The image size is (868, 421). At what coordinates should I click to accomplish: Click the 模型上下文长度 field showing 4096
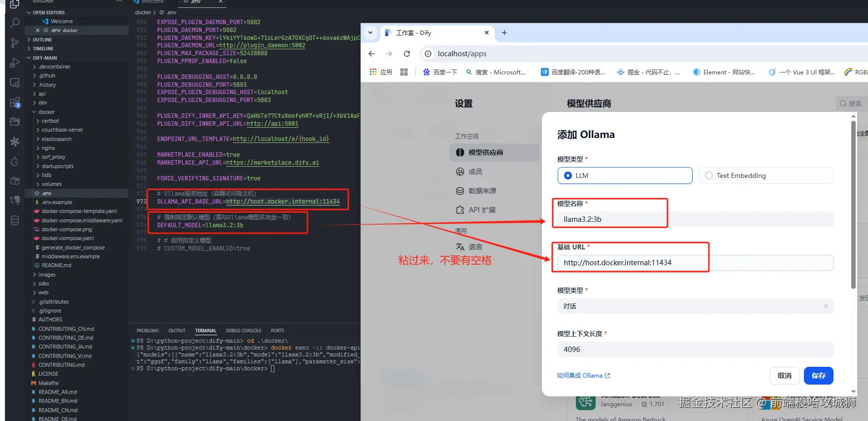[696, 350]
